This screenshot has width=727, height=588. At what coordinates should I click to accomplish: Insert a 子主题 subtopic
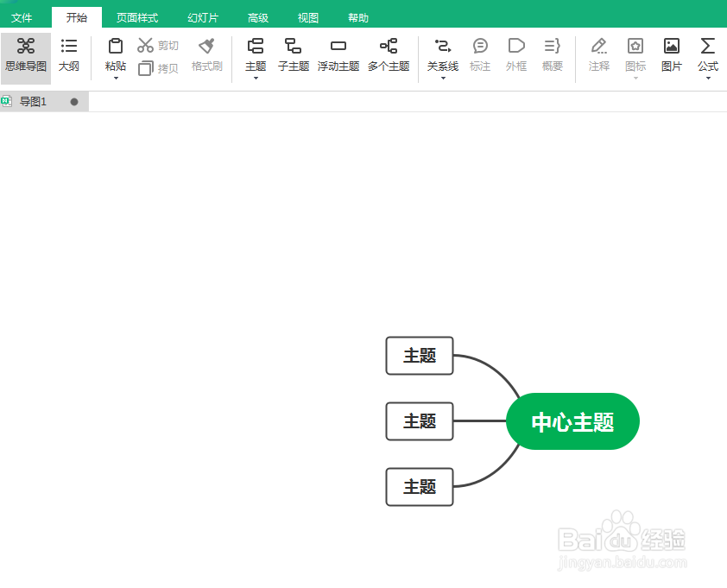[x=294, y=55]
